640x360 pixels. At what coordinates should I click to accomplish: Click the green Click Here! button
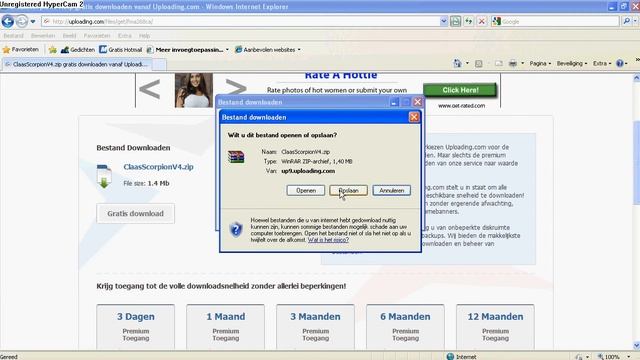460,90
